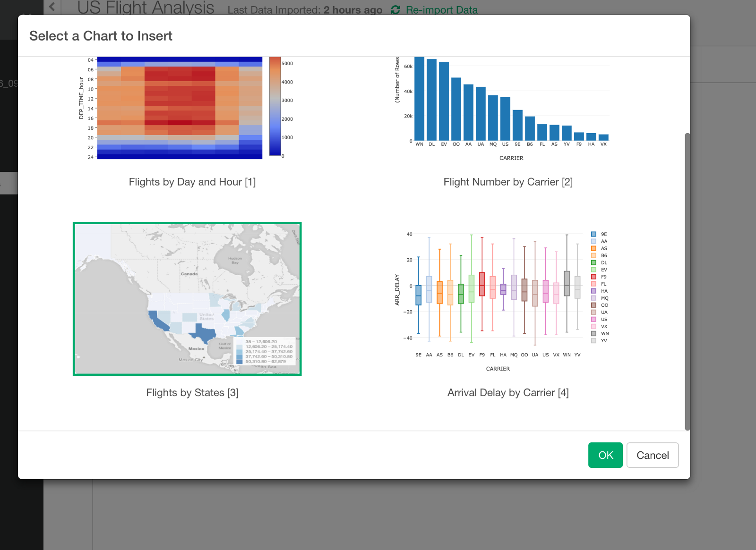Select the Flights by States map thumbnail
Screen dimensions: 756x550
click(187, 299)
